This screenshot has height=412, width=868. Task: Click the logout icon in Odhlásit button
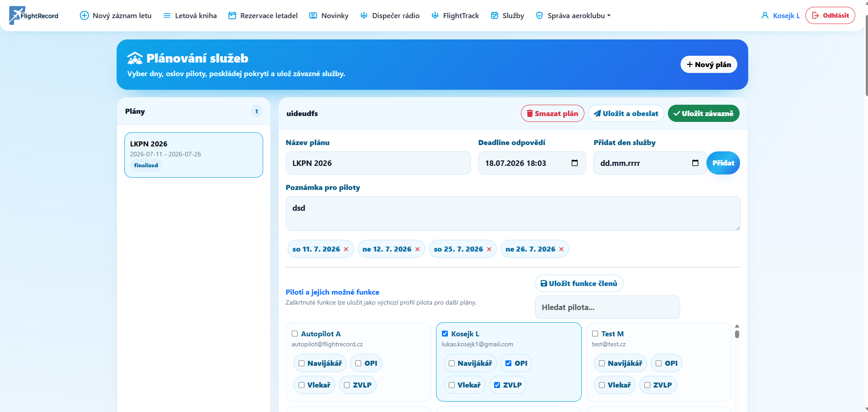point(815,15)
